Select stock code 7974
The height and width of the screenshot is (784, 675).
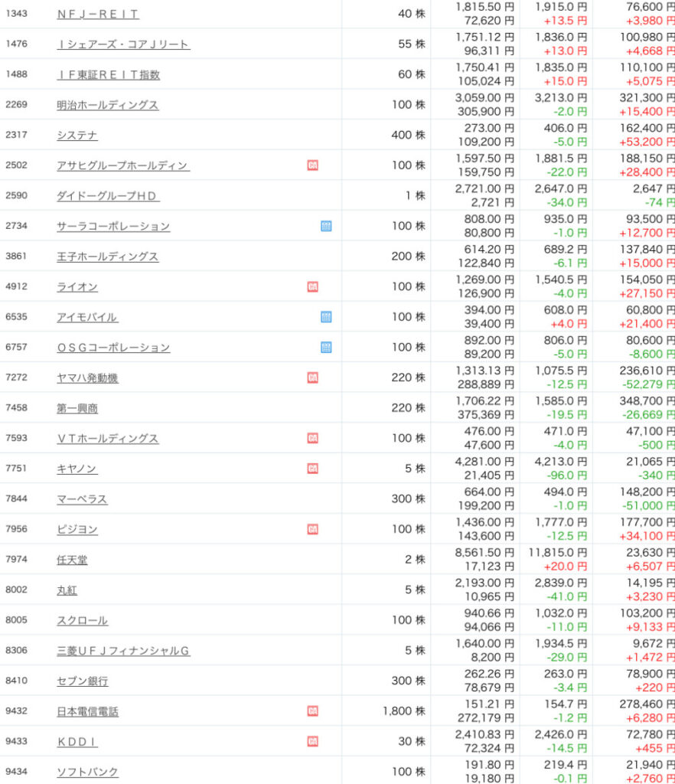coord(17,559)
